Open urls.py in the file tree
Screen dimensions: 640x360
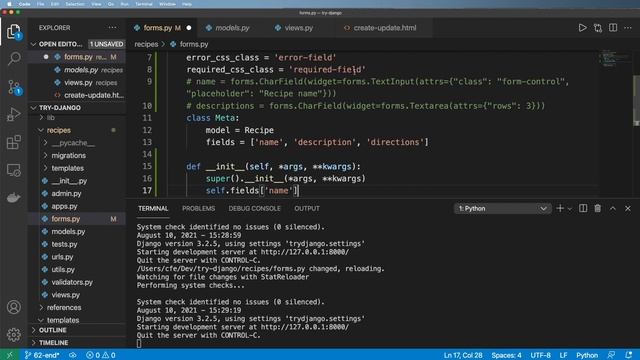coord(77,257)
